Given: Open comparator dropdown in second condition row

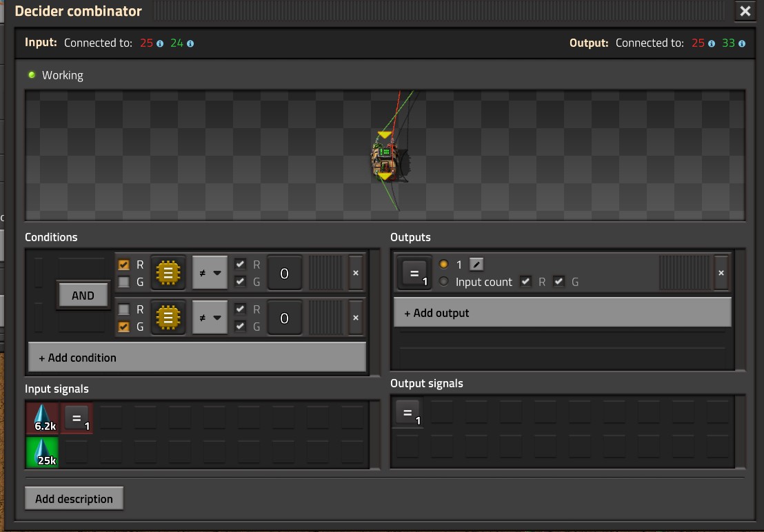Looking at the screenshot, I should tap(210, 318).
